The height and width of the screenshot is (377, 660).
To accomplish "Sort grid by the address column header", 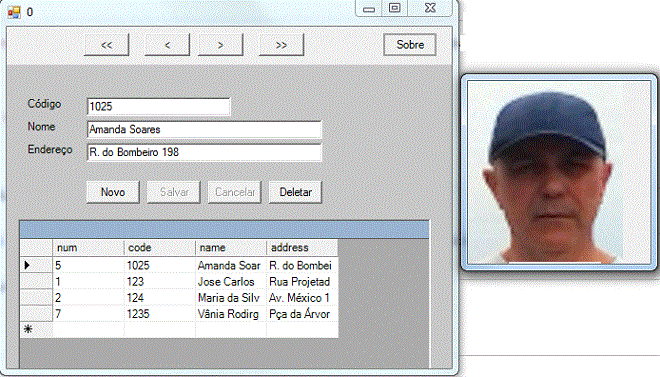I will [302, 248].
